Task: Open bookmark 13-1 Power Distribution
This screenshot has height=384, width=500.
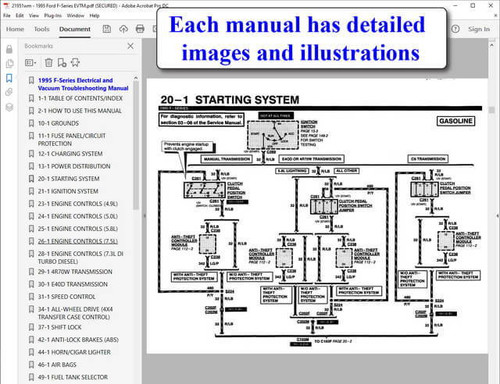Action: click(74, 166)
